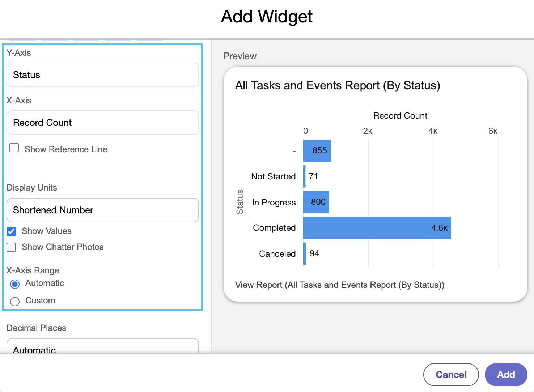
Task: Enable the Show Reference Line checkbox
Action: point(14,148)
